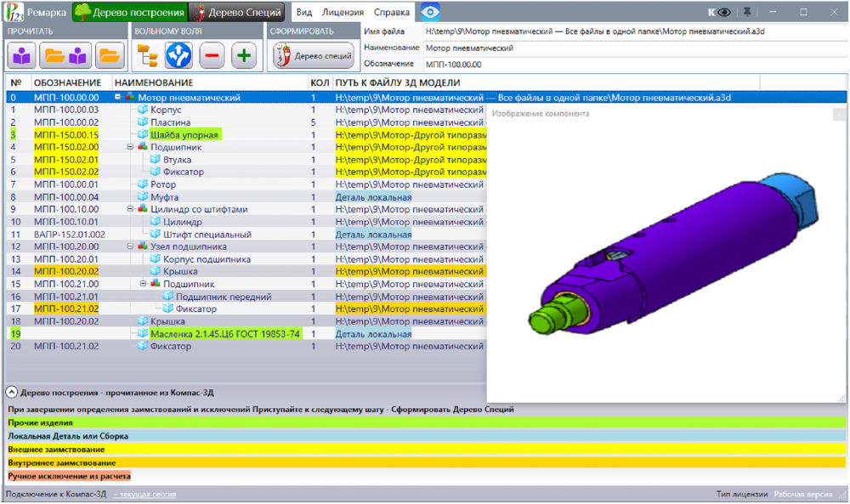The height and width of the screenshot is (504, 850).
Task: Click the green plus button
Action: [244, 55]
